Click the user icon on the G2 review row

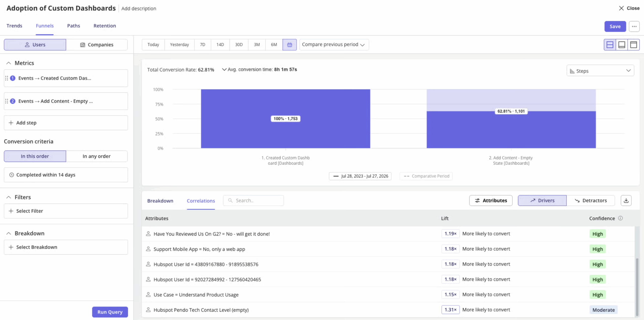[x=148, y=234]
